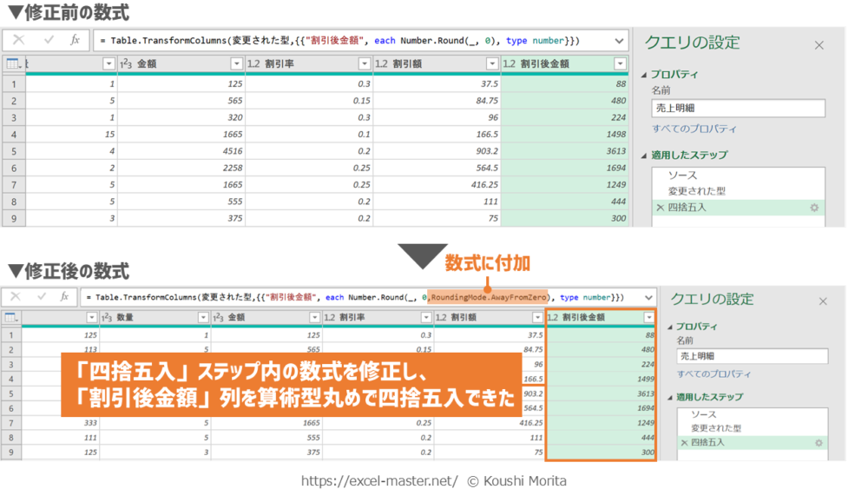The width and height of the screenshot is (868, 489).
Task: Click the table menu icon in the 修正前 grid corner
Action: 12,63
